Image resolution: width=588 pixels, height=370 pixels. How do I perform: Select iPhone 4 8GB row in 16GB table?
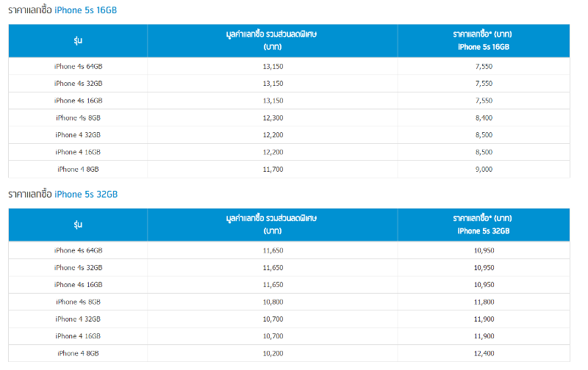(x=289, y=170)
